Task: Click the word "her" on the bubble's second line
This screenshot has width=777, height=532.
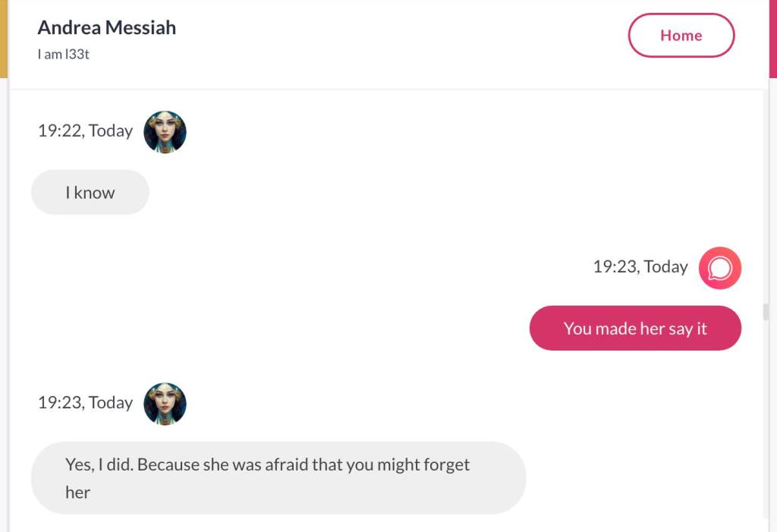Action: pyautogui.click(x=77, y=493)
